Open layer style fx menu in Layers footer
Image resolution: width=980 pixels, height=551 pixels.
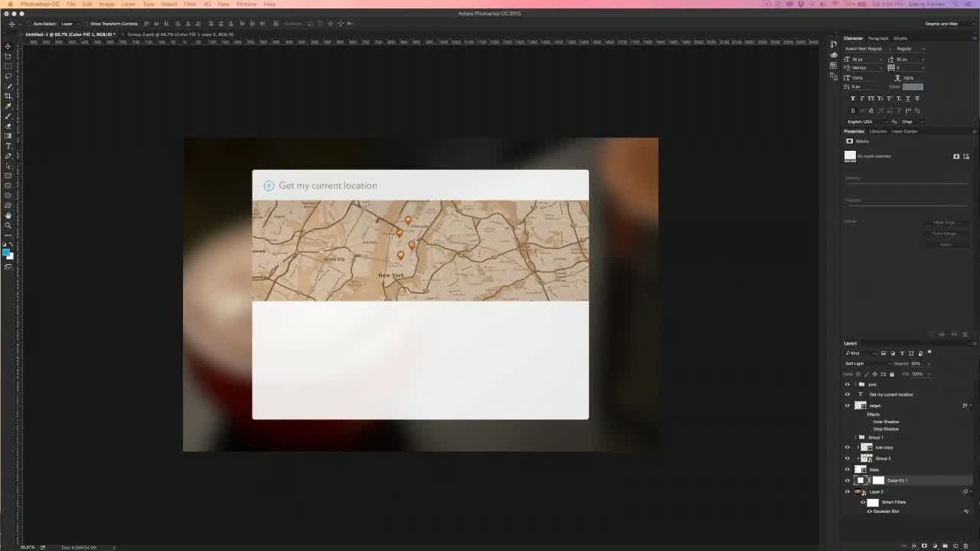coord(914,546)
